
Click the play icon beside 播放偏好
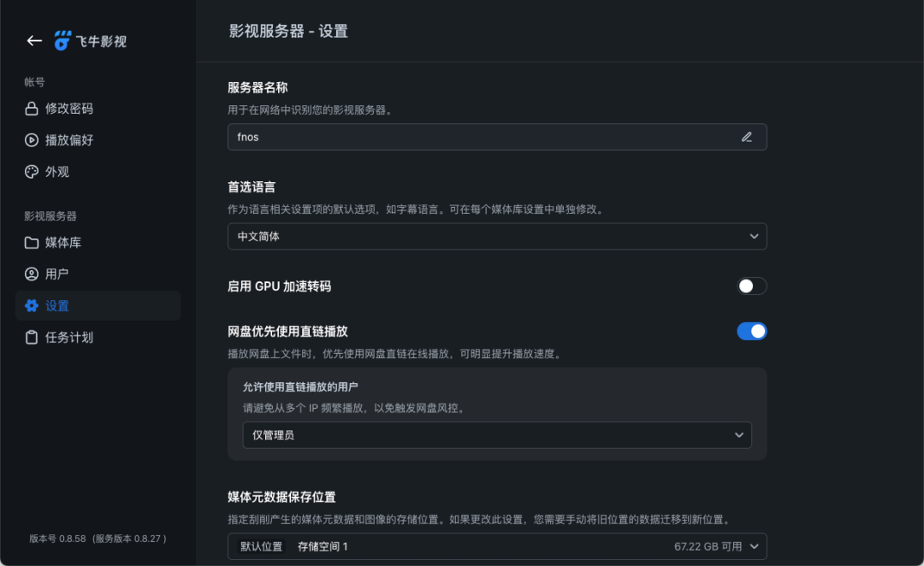coord(30,140)
